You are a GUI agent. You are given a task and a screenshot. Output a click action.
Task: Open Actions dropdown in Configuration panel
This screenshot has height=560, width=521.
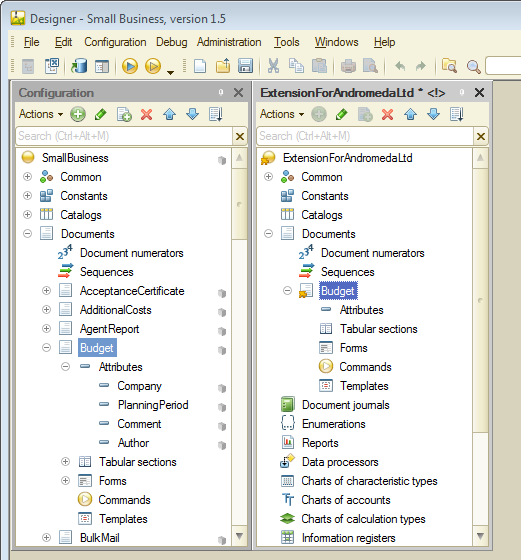[41, 114]
